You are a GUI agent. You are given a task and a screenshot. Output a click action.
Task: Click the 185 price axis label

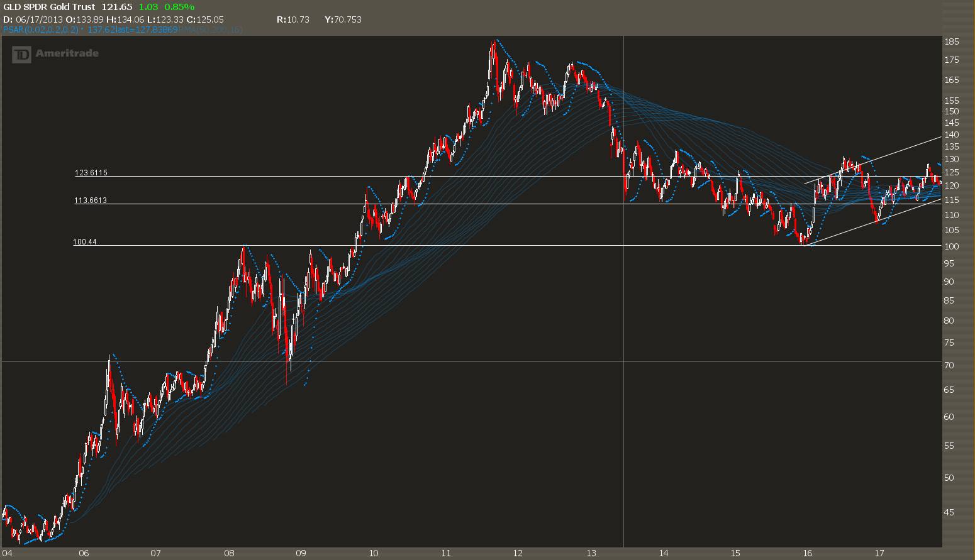point(951,42)
